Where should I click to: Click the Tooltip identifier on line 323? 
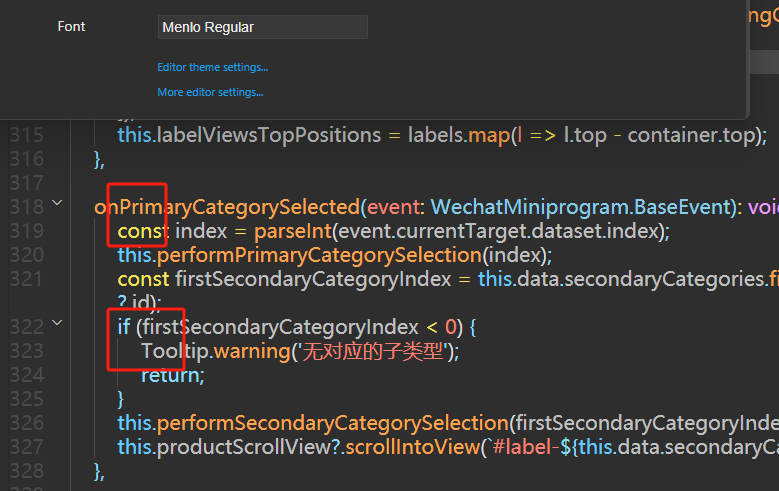(x=176, y=351)
